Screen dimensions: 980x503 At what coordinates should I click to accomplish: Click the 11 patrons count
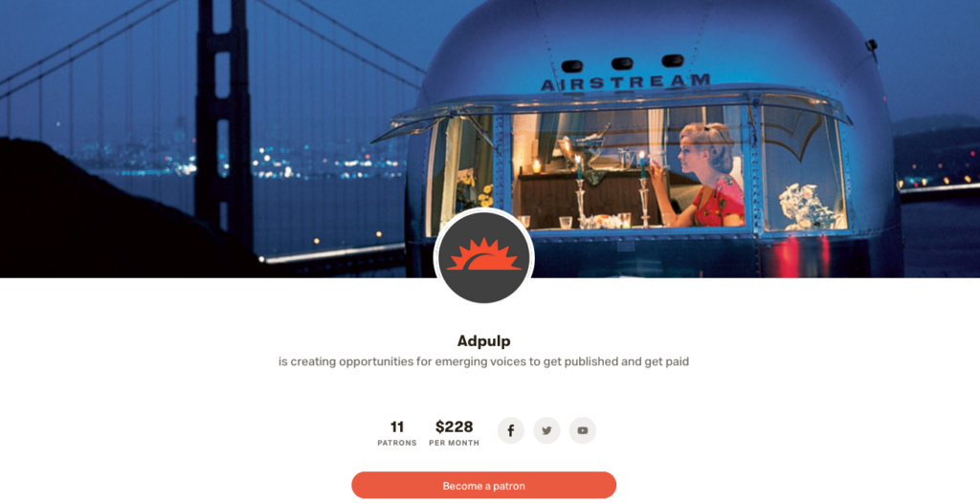coord(397,427)
